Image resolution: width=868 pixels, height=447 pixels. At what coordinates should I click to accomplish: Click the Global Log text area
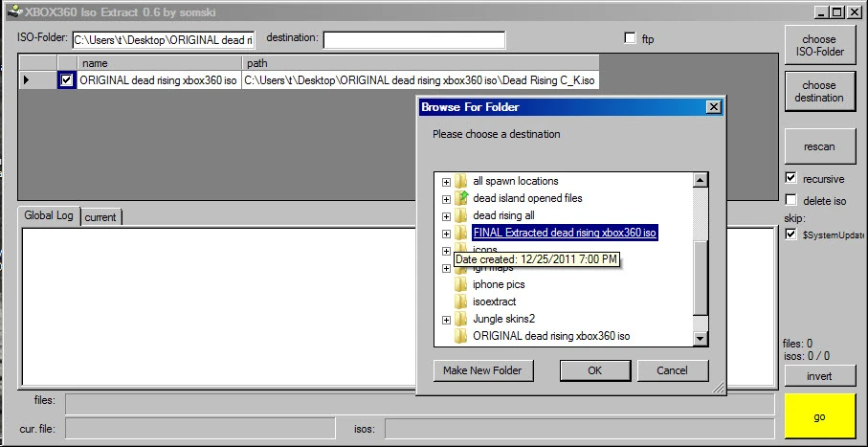(x=218, y=305)
